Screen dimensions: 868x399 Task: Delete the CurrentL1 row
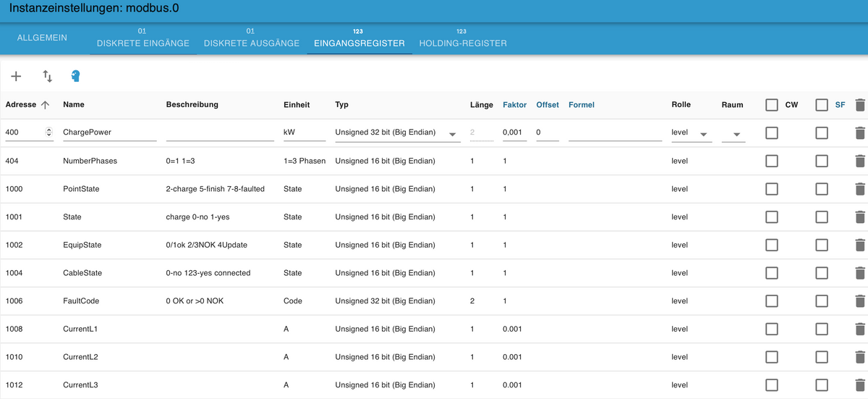point(859,329)
